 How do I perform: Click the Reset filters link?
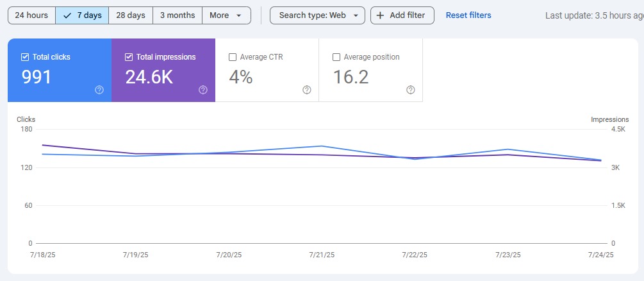point(468,15)
